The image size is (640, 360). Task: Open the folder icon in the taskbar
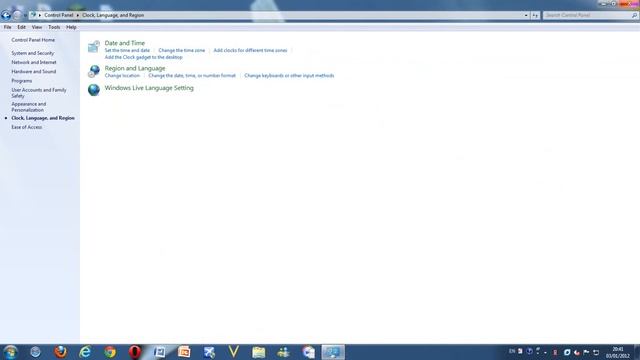click(x=258, y=352)
